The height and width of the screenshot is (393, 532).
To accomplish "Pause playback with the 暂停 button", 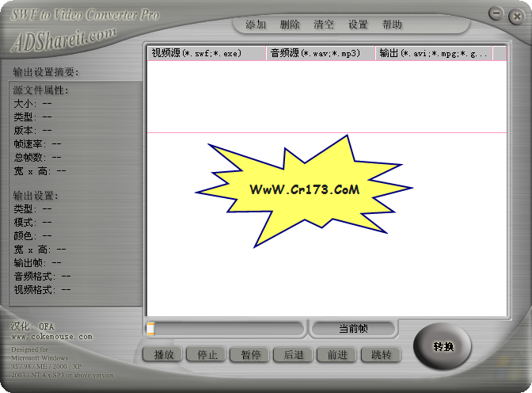I will click(x=250, y=355).
